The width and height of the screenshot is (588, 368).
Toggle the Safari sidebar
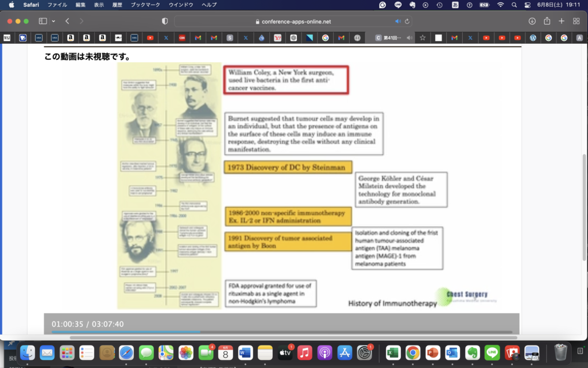42,21
